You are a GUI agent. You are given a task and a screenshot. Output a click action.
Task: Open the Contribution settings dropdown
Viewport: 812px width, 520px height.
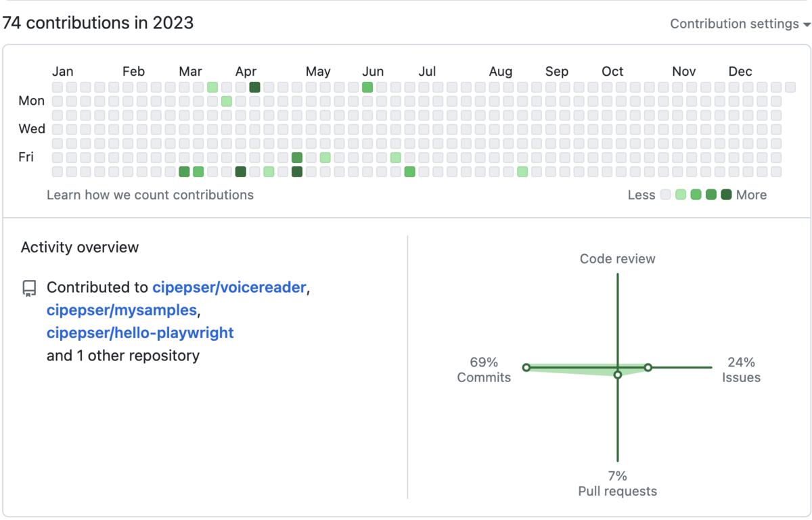[x=740, y=24]
